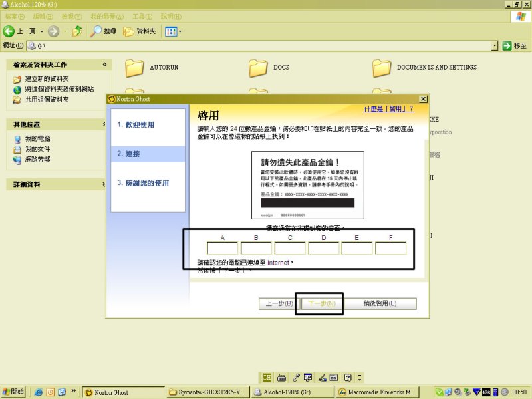Viewport: 532px width, 399px height.
Task: Select the DOCUMENTS AND SETTINGS folder
Action: [x=424, y=68]
